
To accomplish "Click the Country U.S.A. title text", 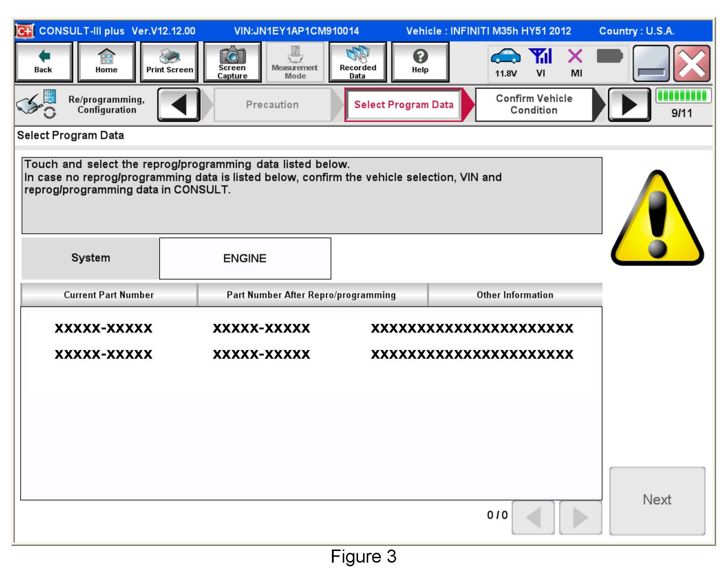I will 637,31.
